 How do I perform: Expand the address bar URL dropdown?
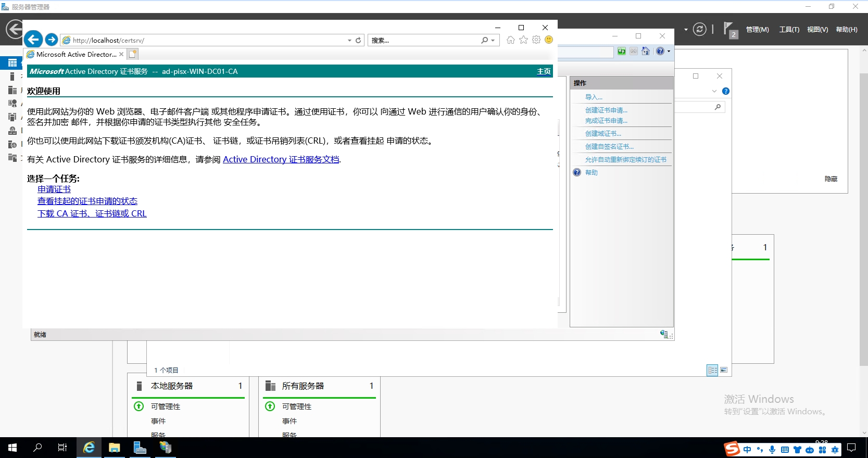pos(349,40)
